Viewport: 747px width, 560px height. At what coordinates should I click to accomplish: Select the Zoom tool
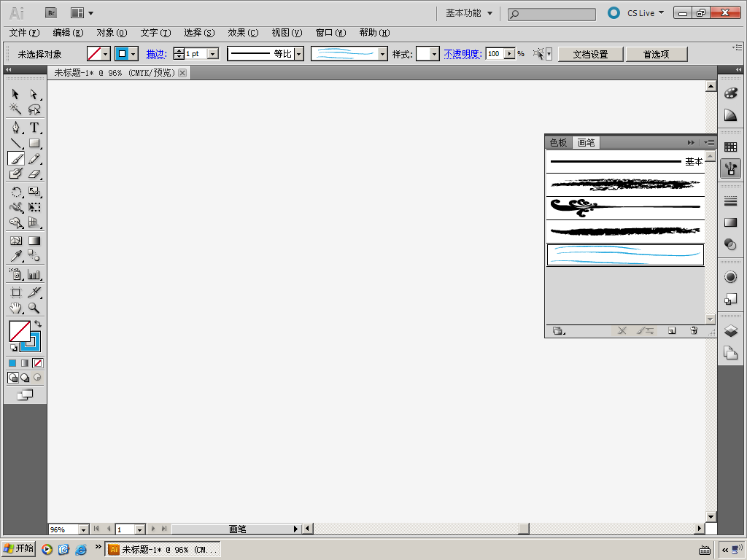click(34, 308)
